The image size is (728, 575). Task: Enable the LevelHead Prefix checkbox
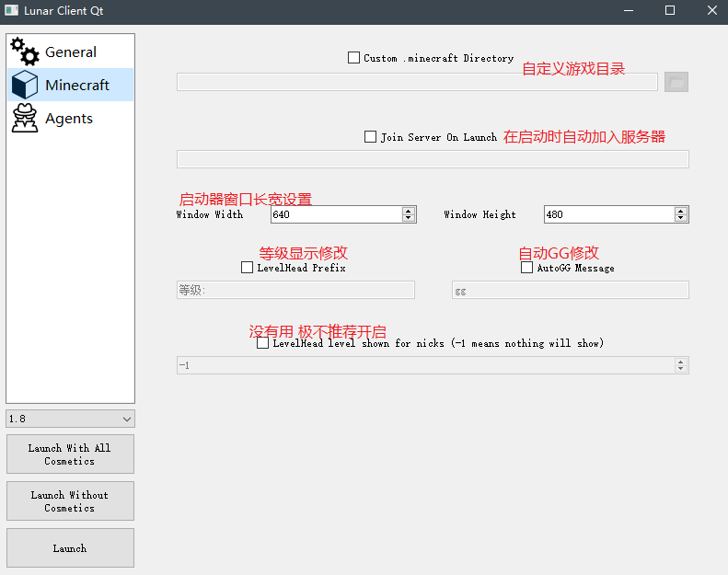247,268
